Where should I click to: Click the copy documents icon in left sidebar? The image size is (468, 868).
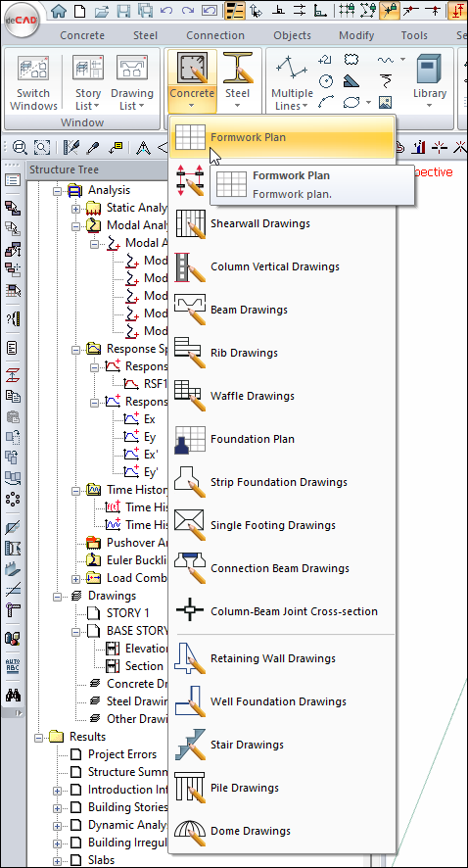13,396
